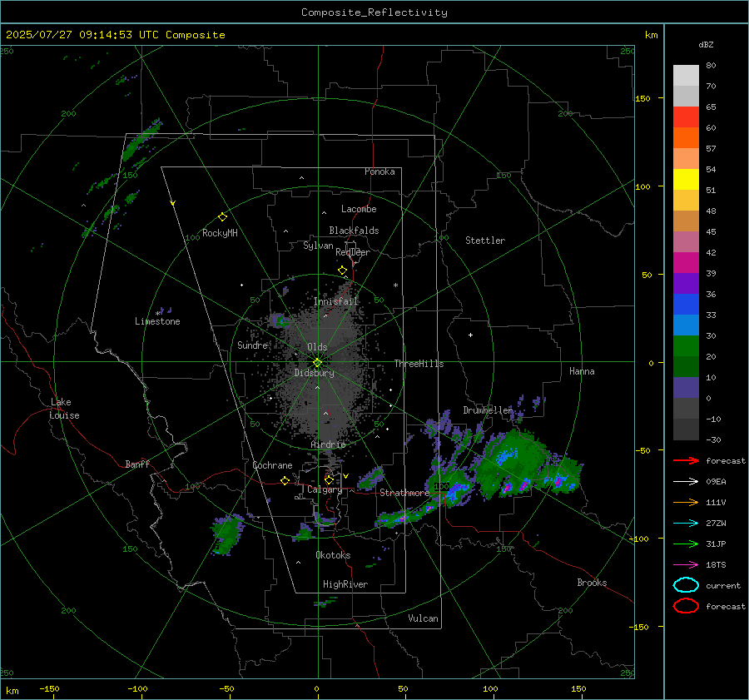Image resolution: width=749 pixels, height=700 pixels.
Task: Click the Olds city label
Action: [317, 347]
